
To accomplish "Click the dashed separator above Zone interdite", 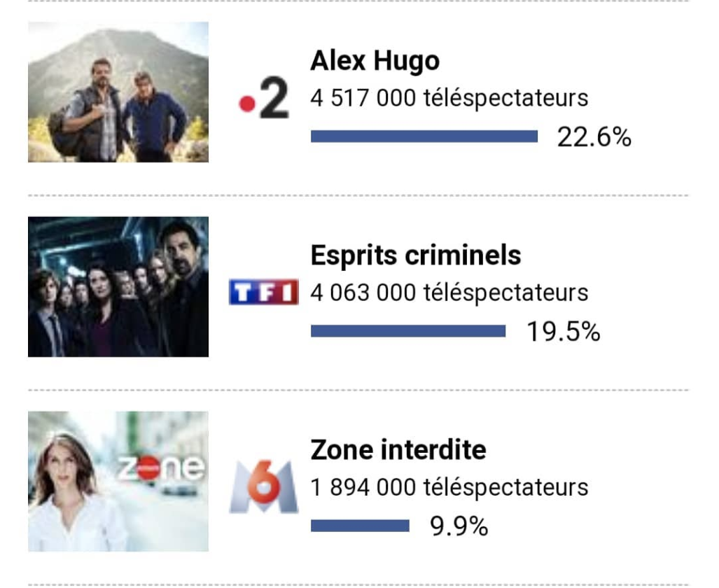I will pos(358,390).
